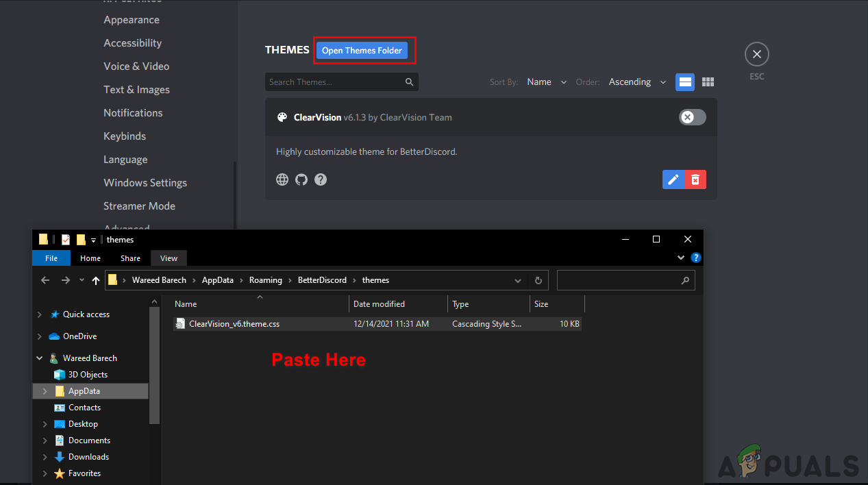The width and height of the screenshot is (868, 485).
Task: Open Customize Quick Access Toolbar dropdown
Action: click(93, 240)
